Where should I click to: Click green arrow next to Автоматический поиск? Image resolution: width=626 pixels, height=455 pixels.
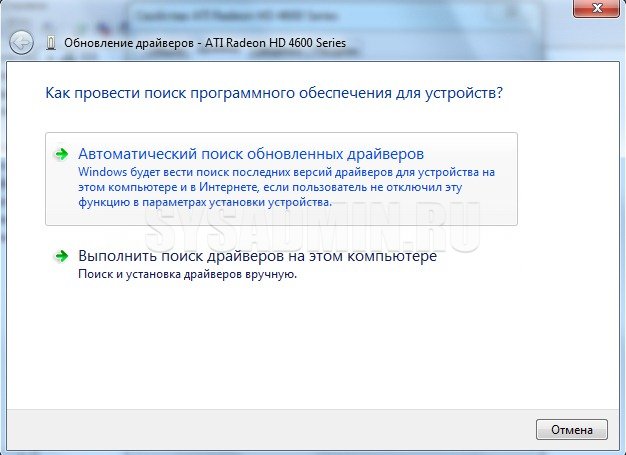[x=62, y=154]
